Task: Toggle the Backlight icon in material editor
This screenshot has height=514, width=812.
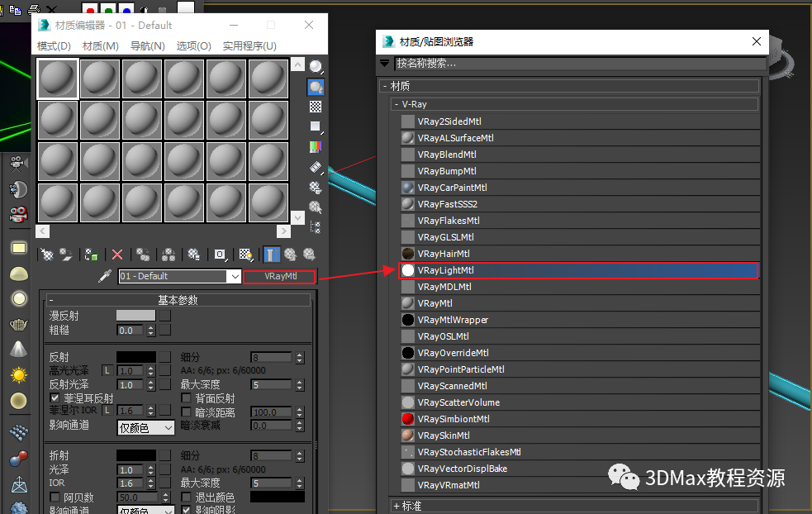Action: (316, 87)
